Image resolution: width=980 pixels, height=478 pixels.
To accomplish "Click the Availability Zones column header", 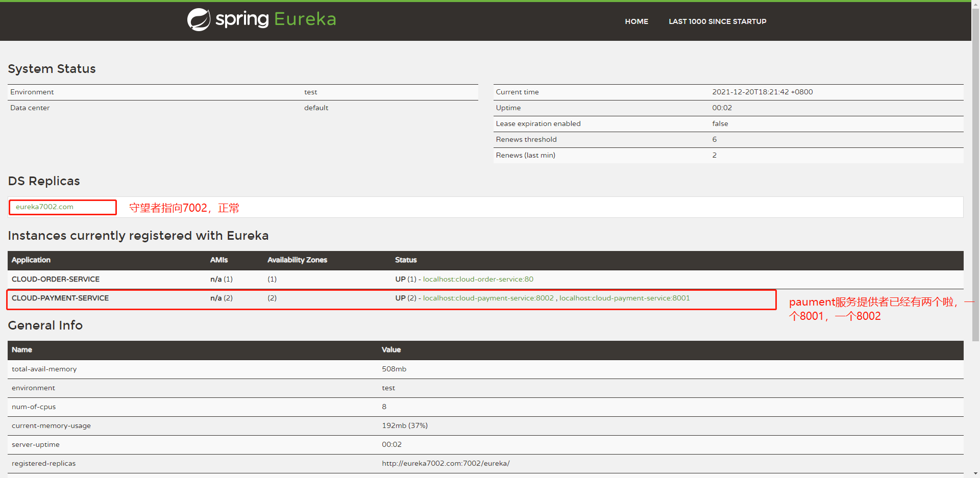I will (297, 260).
